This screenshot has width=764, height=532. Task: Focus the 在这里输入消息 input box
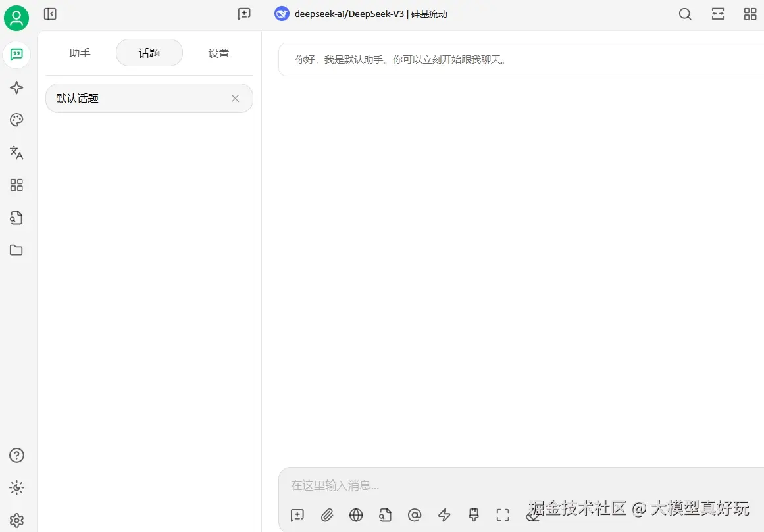pos(521,485)
